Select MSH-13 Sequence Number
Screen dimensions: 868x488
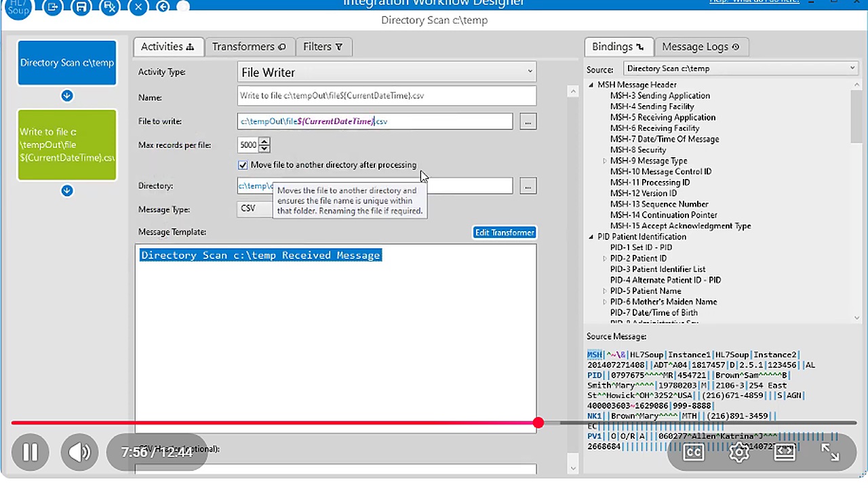click(659, 204)
